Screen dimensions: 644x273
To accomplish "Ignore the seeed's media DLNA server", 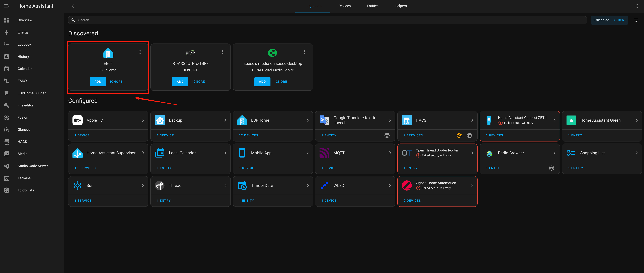I will [x=280, y=82].
